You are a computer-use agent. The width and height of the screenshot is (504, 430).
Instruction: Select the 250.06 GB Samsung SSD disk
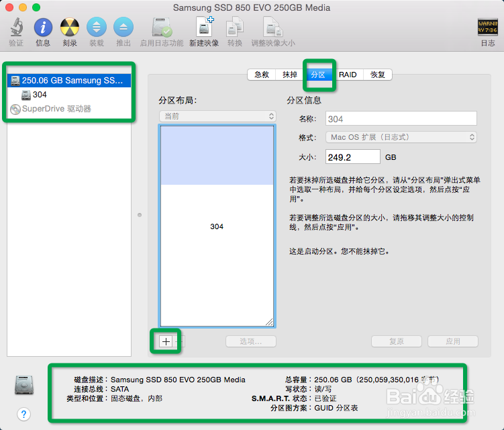point(69,81)
